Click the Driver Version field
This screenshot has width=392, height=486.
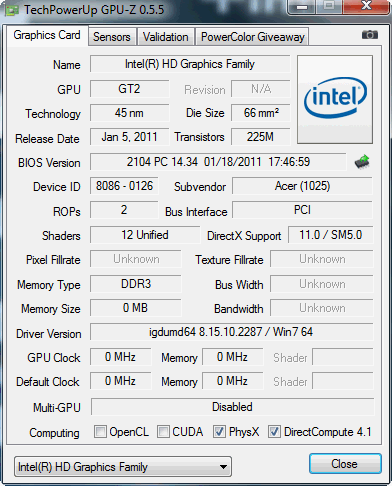coord(231,332)
